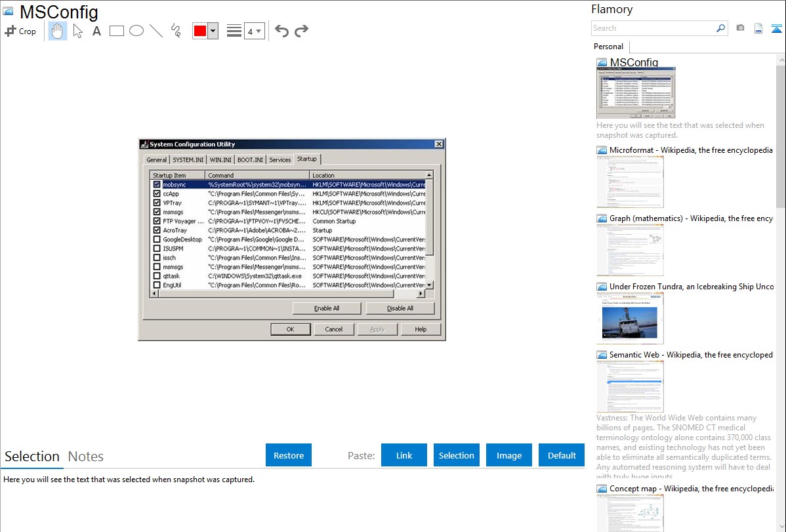The image size is (786, 532).
Task: Click the camera capture snapshot icon
Action: pos(740,28)
